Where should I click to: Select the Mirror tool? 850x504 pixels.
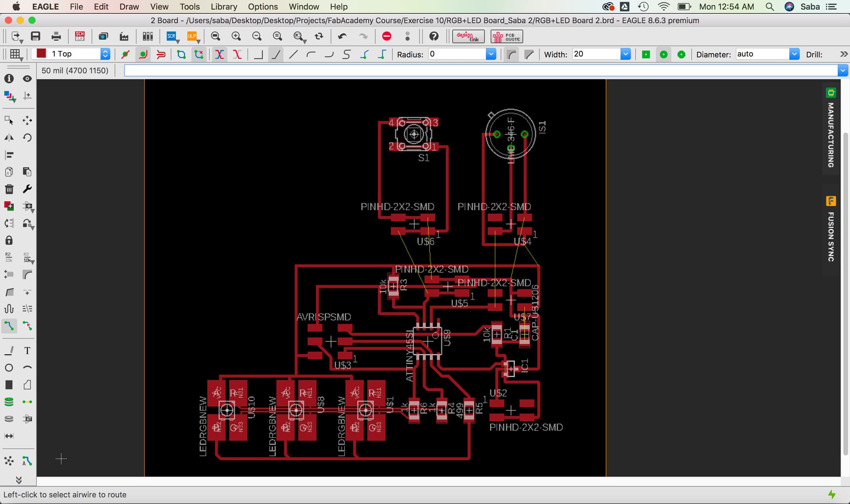(x=9, y=138)
